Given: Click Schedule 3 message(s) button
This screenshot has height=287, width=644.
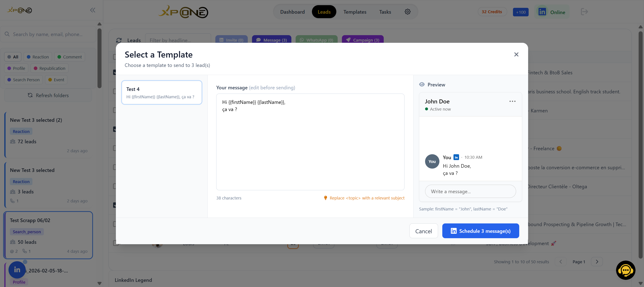Looking at the screenshot, I should [x=481, y=231].
